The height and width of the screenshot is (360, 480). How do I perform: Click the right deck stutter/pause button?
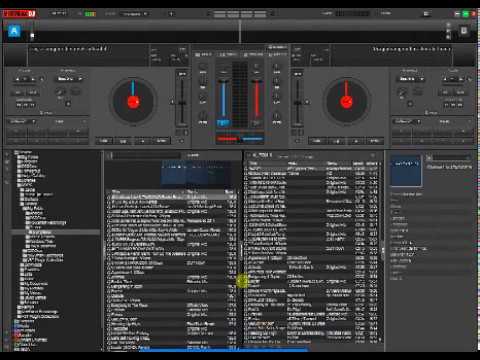pyautogui.click(x=336, y=141)
